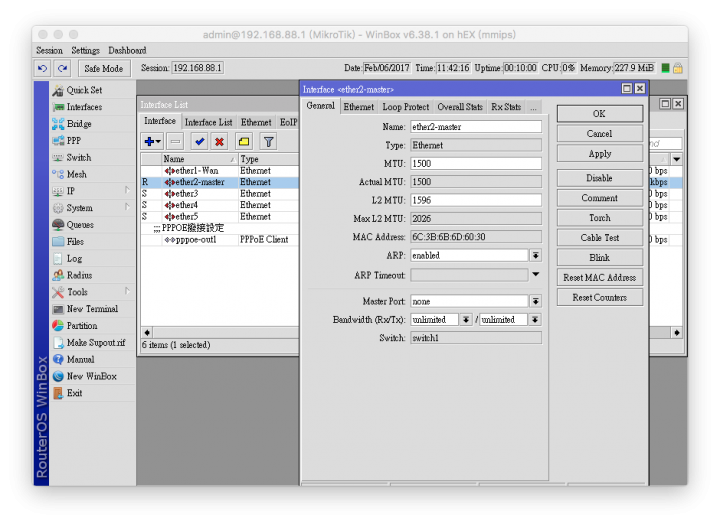
Task: Open the ARP dropdown
Action: tap(535, 255)
